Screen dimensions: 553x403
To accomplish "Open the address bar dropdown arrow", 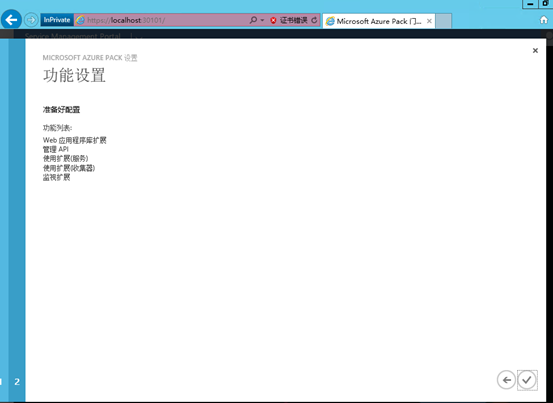I will pyautogui.click(x=262, y=20).
